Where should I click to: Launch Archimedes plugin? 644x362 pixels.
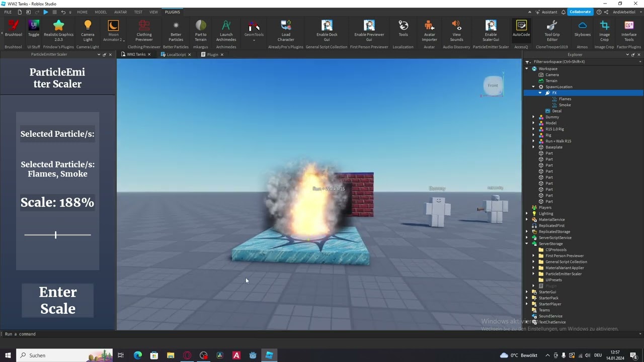226,31
